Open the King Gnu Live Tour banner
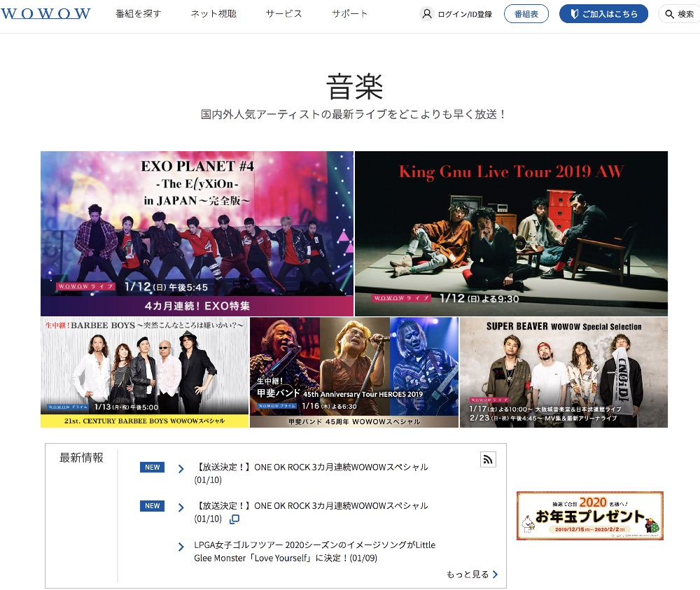Screen dimensions: 700x590 [x=511, y=233]
